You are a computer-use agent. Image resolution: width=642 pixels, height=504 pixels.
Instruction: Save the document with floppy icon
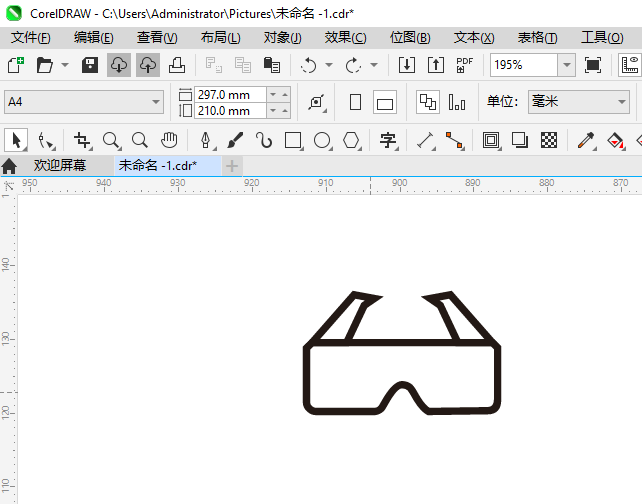coord(90,65)
